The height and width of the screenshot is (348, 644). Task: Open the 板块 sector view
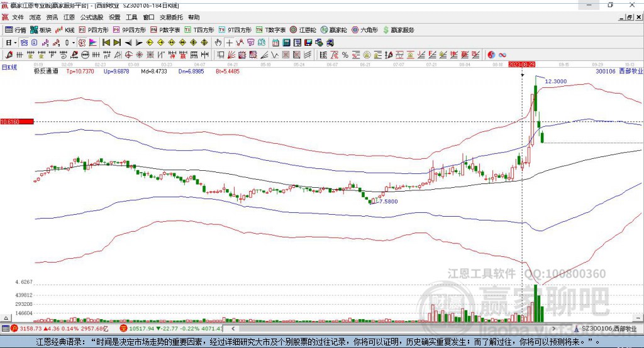coord(40,30)
